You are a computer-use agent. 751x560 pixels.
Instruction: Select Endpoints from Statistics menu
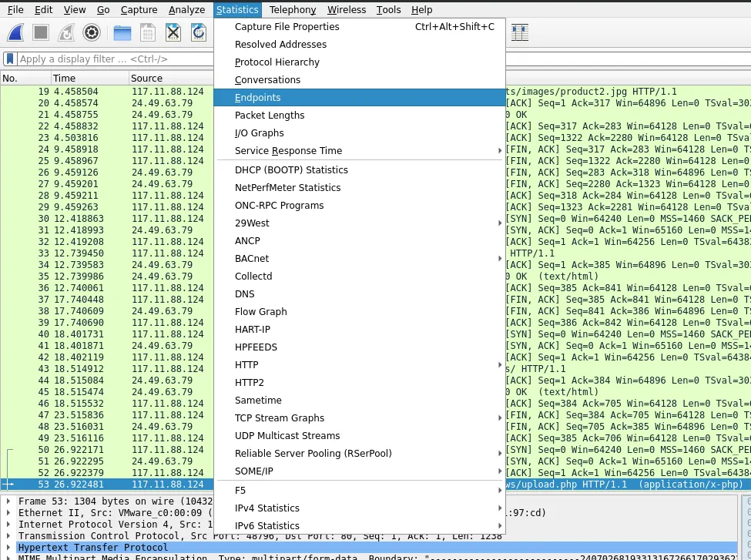click(360, 98)
